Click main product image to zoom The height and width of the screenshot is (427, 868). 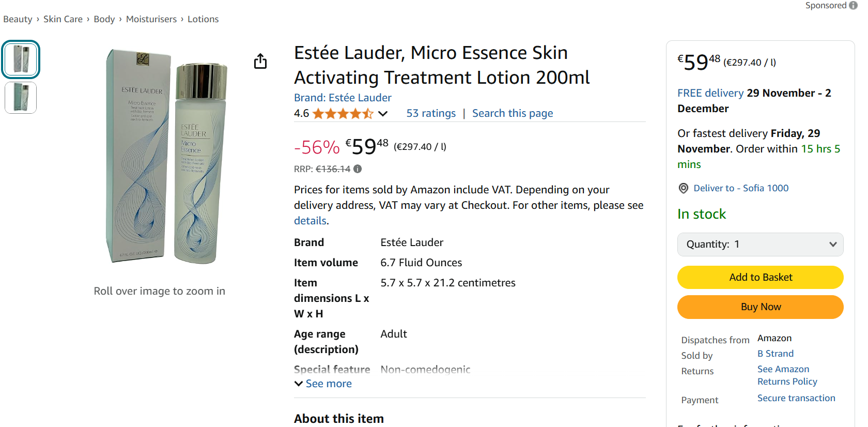166,157
